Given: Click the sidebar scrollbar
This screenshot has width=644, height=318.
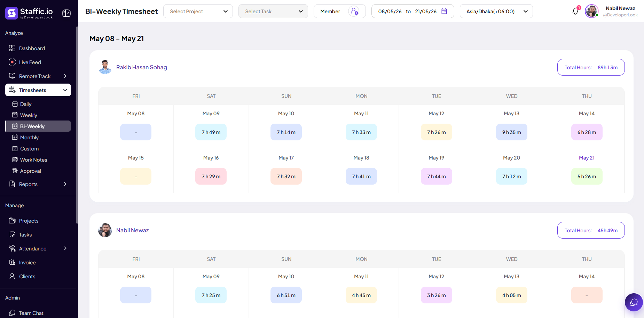Looking at the screenshot, I should click(x=77, y=125).
